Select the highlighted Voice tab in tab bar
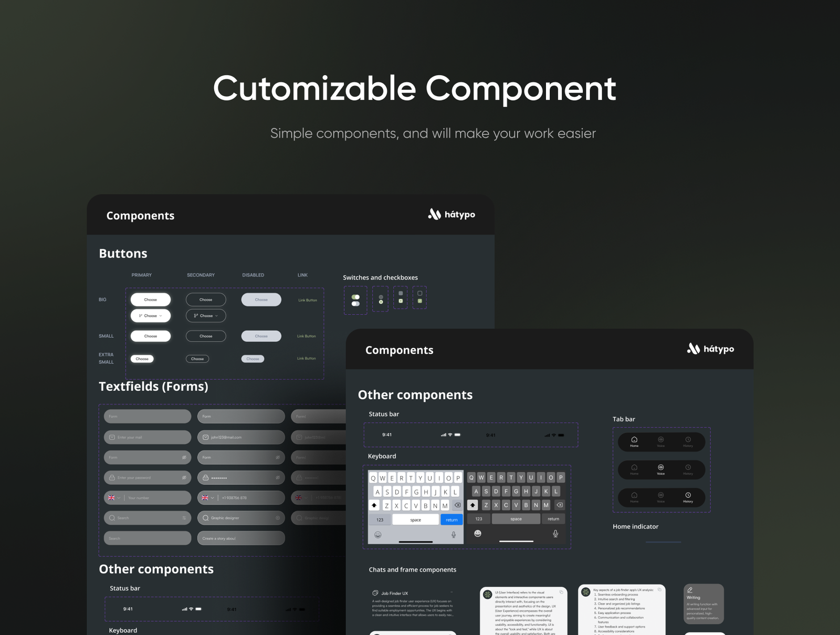 tap(660, 469)
